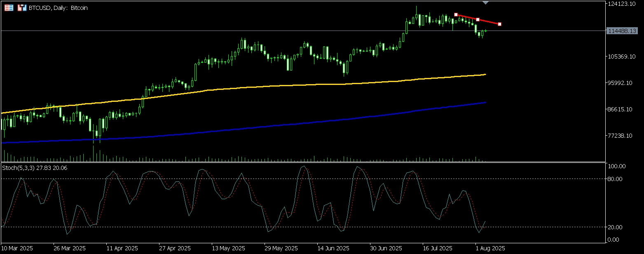Screen dimensions: 644x254
Task: Select the yellow moving average line
Action: click(x=288, y=85)
